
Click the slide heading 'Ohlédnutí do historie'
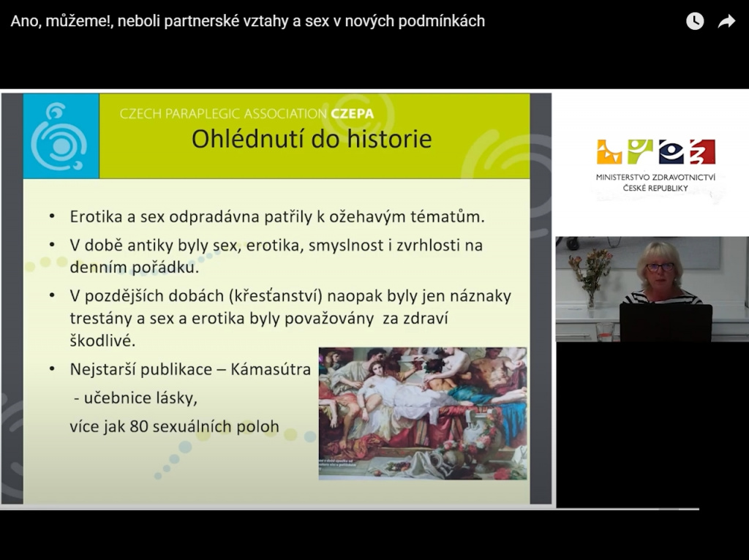tap(312, 139)
